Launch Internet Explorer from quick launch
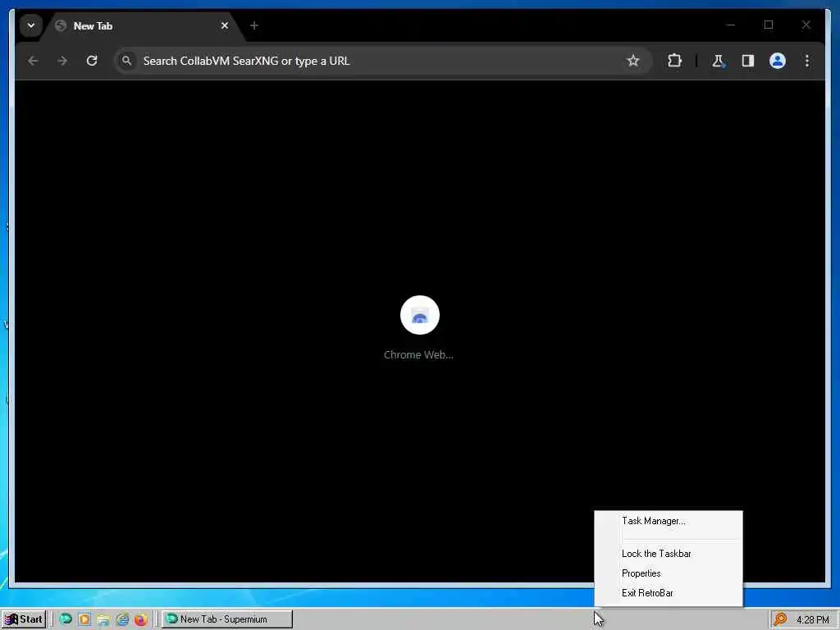Screen dimensions: 840x630 coord(123,620)
